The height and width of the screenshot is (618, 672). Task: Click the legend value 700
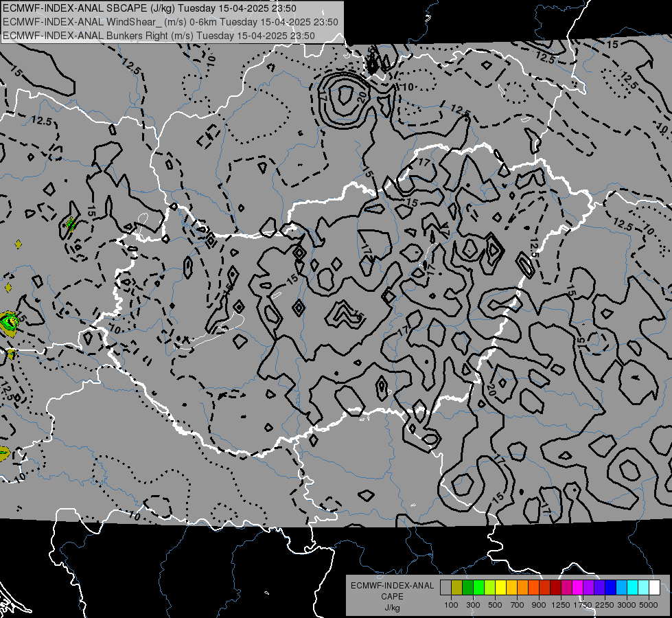[x=518, y=605]
